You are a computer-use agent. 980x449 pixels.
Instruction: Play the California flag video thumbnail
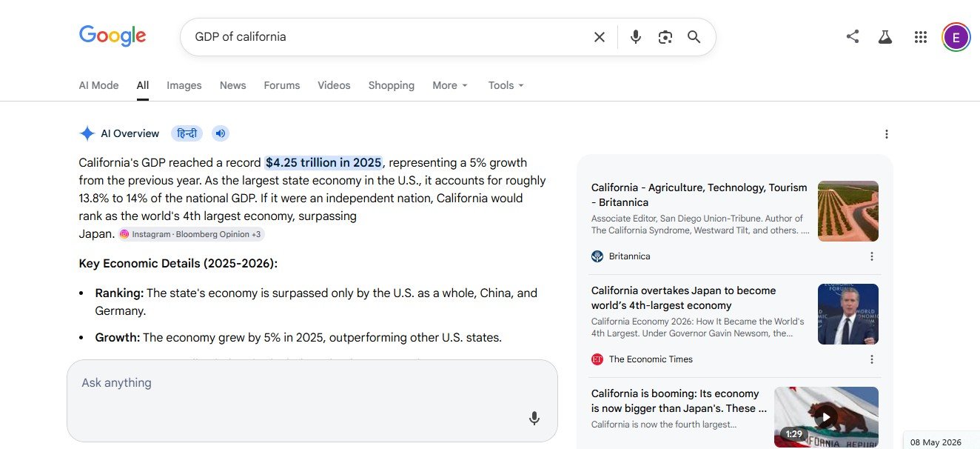tap(826, 416)
